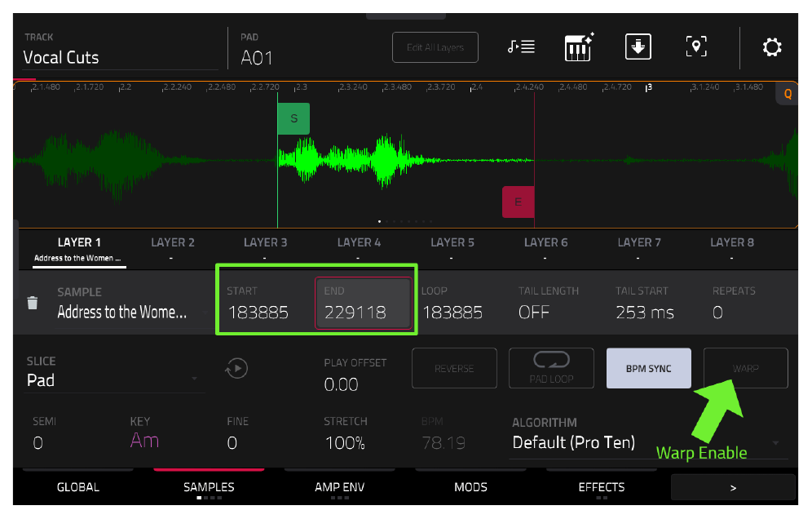Open the GLOBAL bottom tab
The image size is (812, 519).
click(x=78, y=487)
